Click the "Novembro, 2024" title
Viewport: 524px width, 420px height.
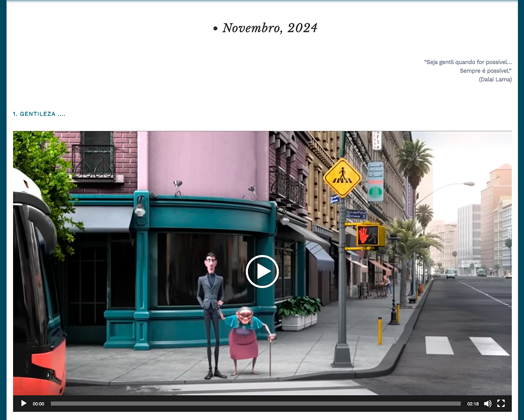(x=269, y=28)
